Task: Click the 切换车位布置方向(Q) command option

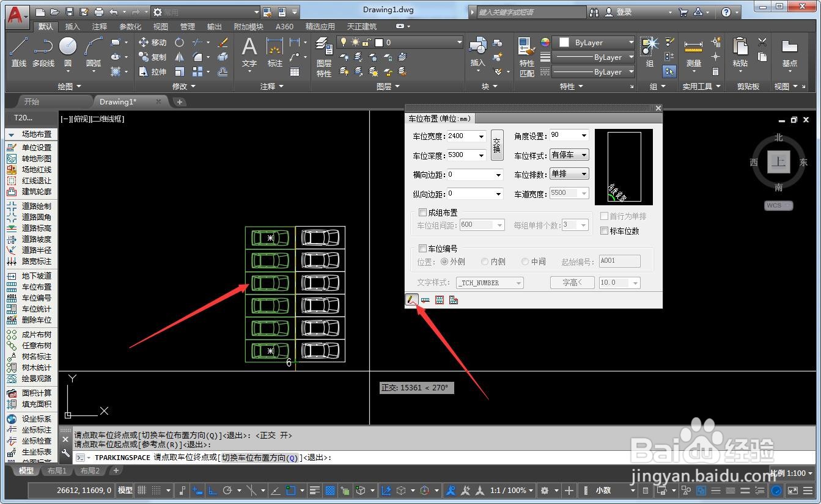Action: point(260,458)
